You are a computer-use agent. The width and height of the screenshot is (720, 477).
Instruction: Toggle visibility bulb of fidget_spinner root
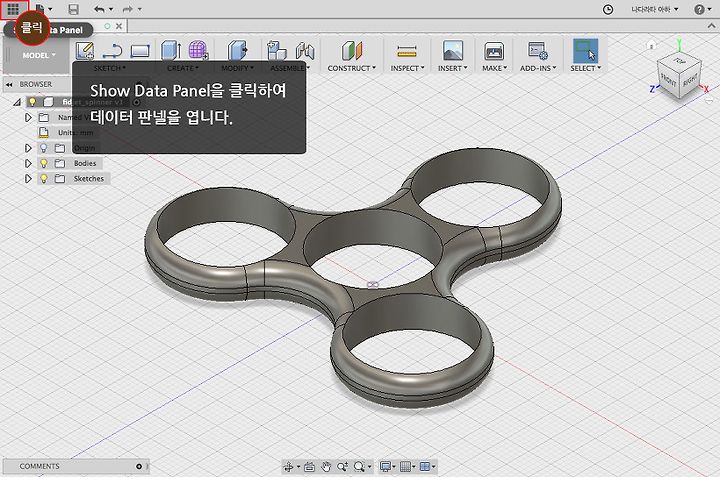(x=33, y=101)
